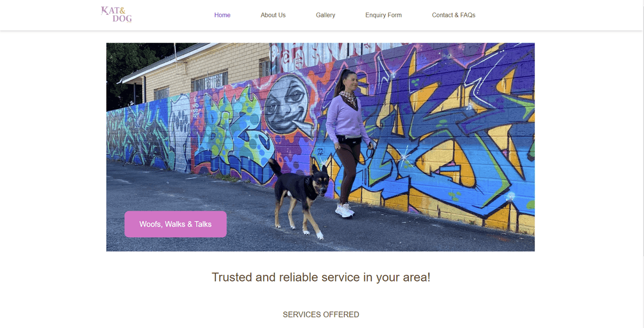This screenshot has width=644, height=328.
Task: Select the grey moon face graffiti
Action: pyautogui.click(x=289, y=106)
